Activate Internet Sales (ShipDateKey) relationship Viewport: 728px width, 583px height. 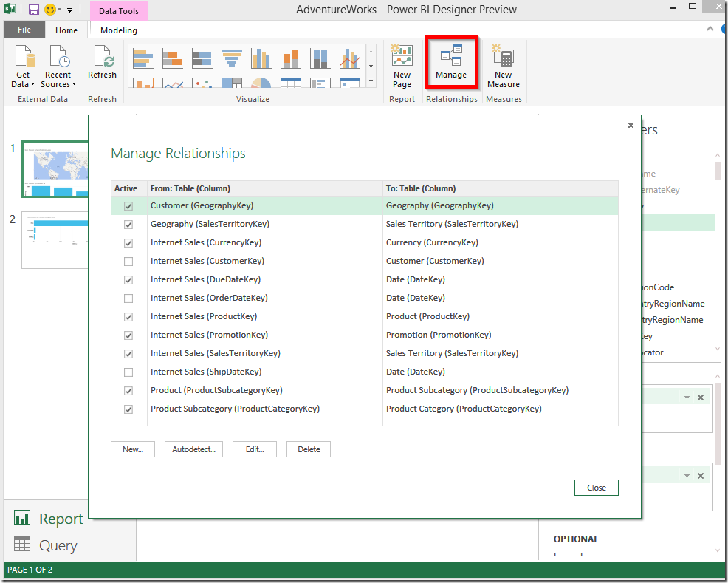[128, 372]
